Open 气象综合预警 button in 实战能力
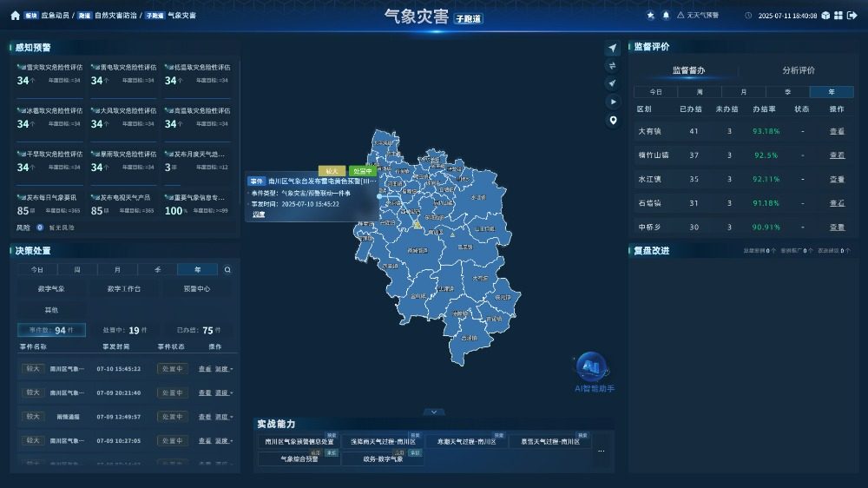The width and height of the screenshot is (868, 488). point(299,459)
